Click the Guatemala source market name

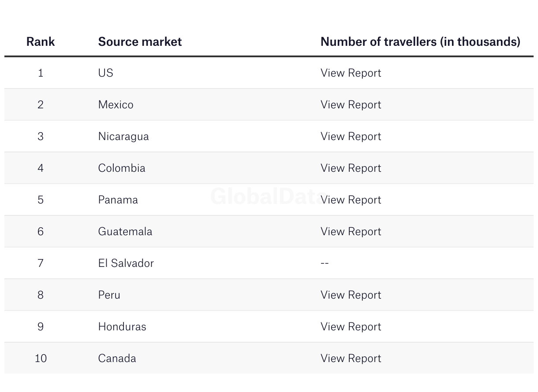[x=125, y=232]
